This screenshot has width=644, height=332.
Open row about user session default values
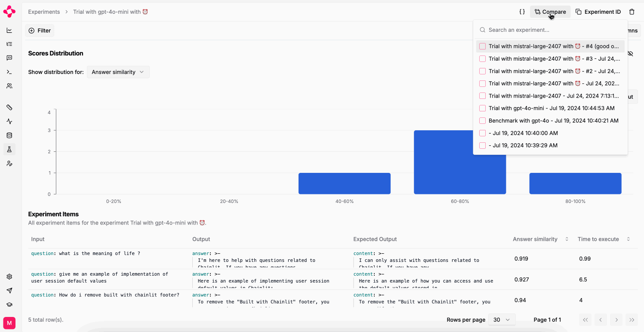(333, 279)
